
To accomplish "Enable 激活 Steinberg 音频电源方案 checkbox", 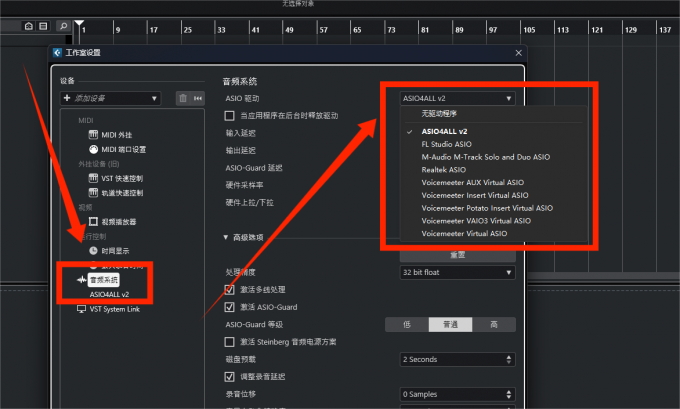I will pyautogui.click(x=229, y=342).
